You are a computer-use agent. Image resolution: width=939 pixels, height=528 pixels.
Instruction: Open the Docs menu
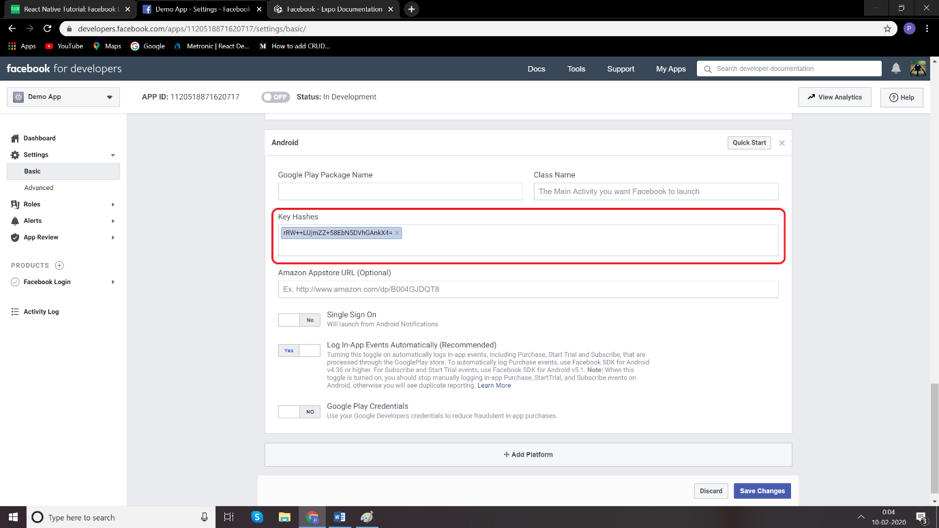(536, 69)
